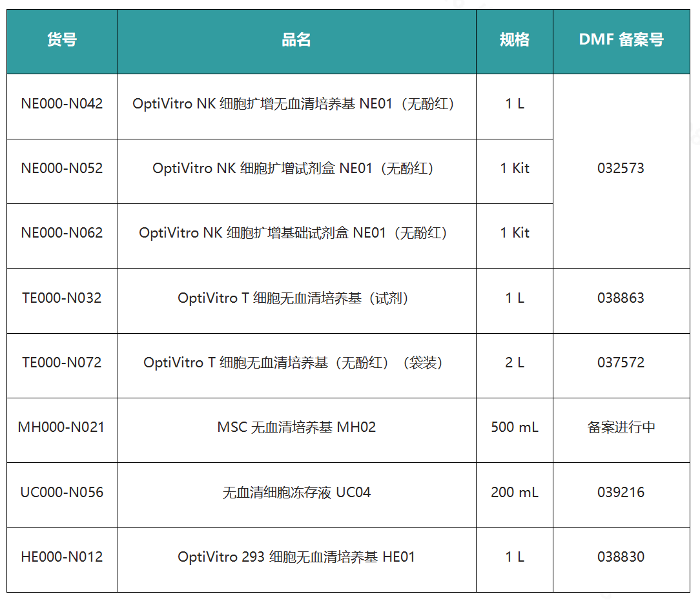Click OptiVitro T 细胞无血清培养基（试剂）name
Screen dimensions: 700x603
pyautogui.click(x=293, y=298)
